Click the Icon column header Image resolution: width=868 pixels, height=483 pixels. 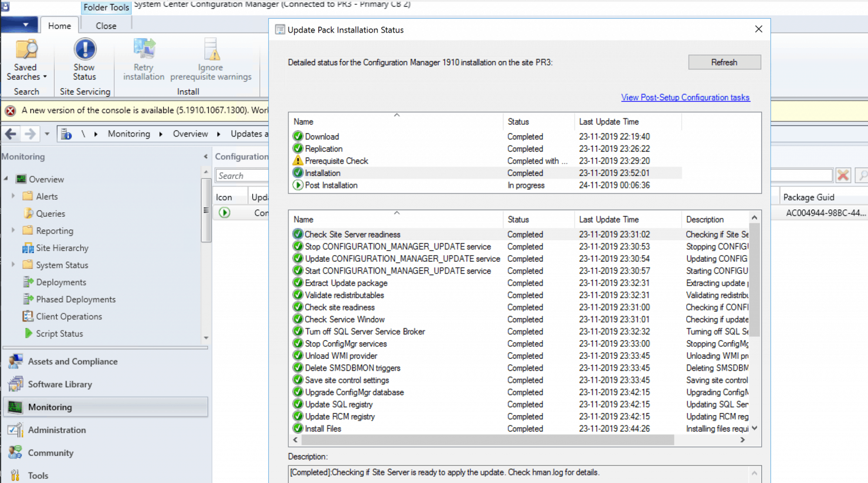230,197
